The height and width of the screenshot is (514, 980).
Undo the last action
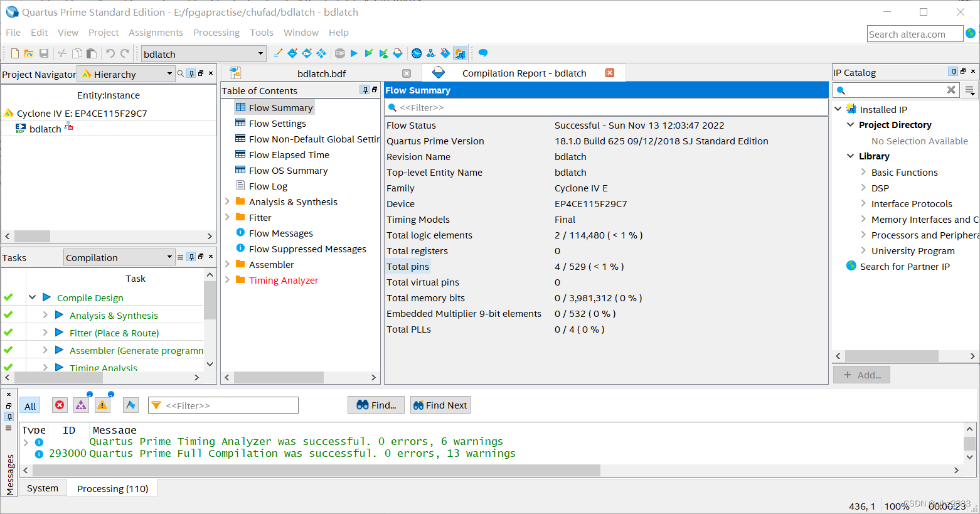point(110,53)
